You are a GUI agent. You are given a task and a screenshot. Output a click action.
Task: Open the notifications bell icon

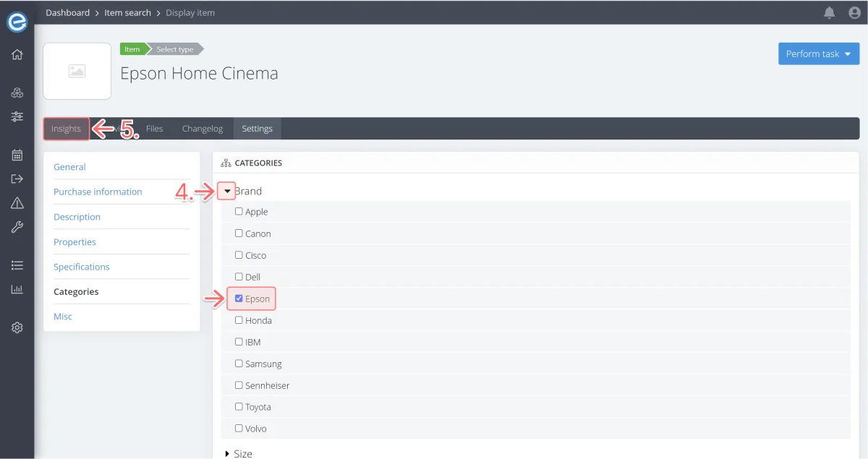[829, 12]
